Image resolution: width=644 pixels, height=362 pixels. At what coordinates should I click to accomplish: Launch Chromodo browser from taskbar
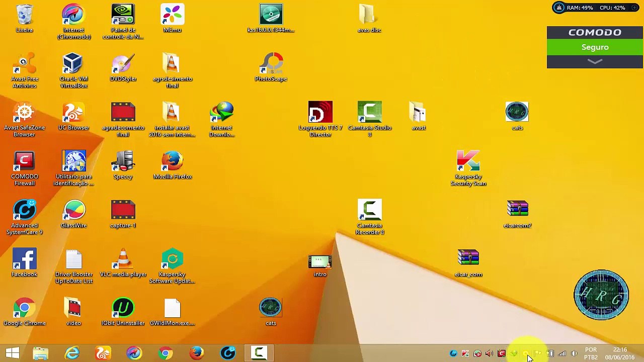(x=134, y=353)
